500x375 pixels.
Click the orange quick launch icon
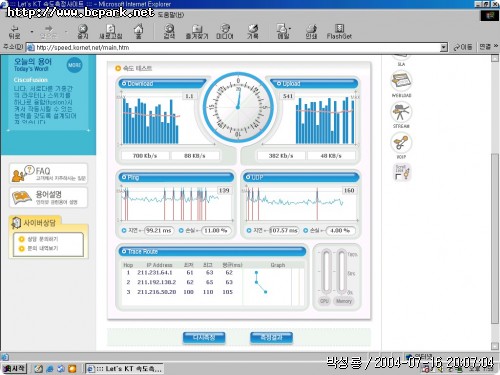click(72, 369)
